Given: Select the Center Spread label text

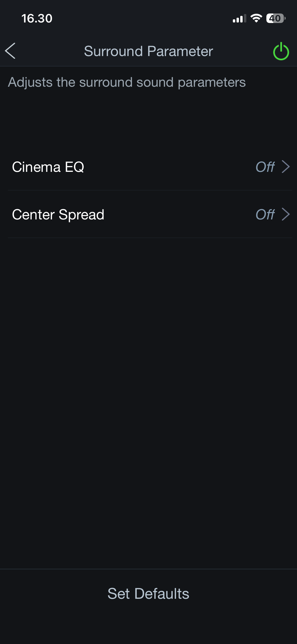Looking at the screenshot, I should [x=58, y=215].
